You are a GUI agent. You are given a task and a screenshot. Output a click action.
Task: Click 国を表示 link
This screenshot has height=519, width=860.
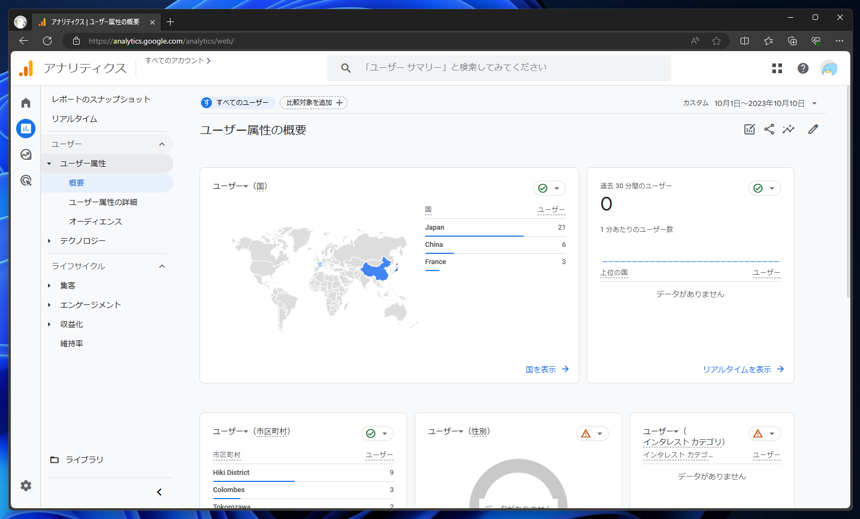547,369
